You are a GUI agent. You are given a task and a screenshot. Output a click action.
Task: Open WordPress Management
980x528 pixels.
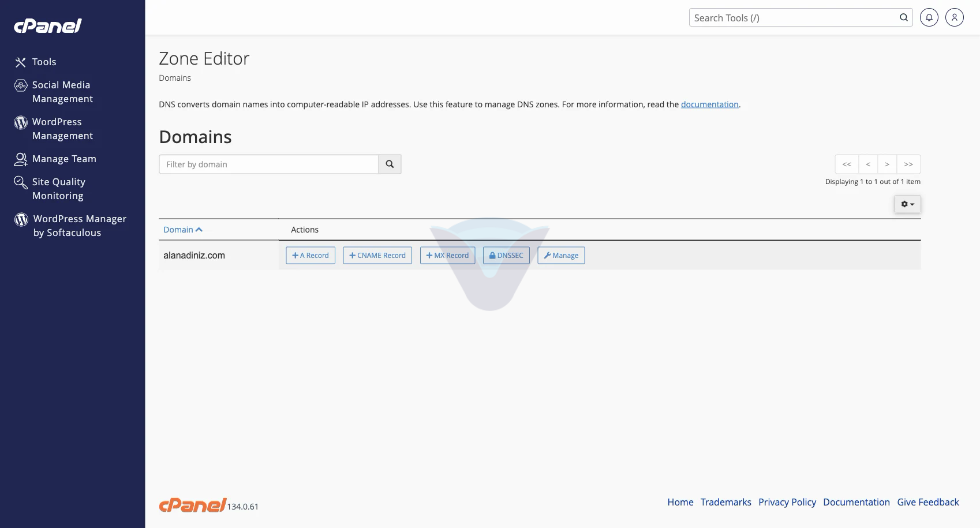(x=54, y=129)
